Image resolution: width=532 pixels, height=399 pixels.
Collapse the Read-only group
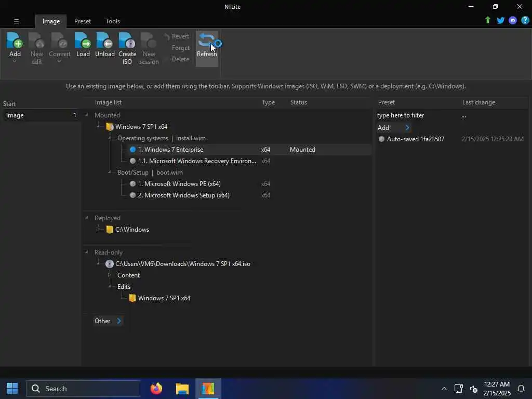pos(87,252)
